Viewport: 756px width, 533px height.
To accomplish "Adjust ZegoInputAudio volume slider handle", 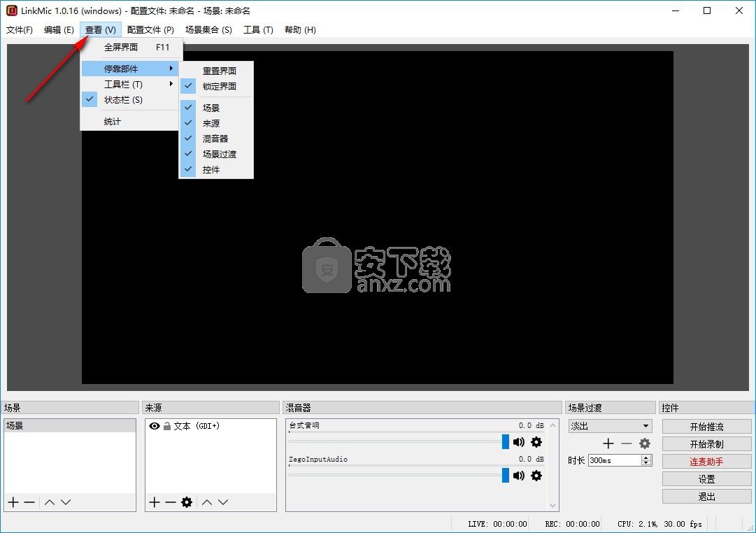I will point(506,475).
